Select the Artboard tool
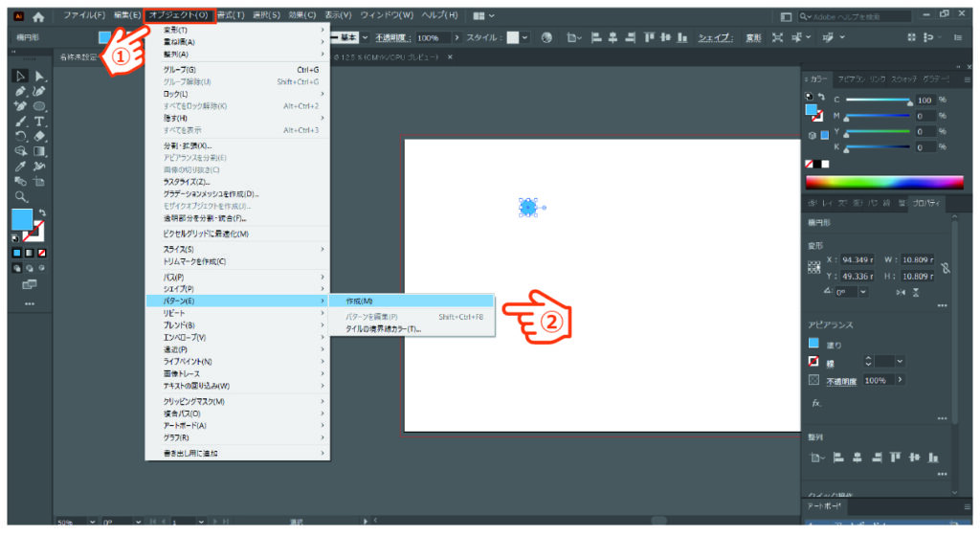The image size is (980, 558). [x=39, y=182]
